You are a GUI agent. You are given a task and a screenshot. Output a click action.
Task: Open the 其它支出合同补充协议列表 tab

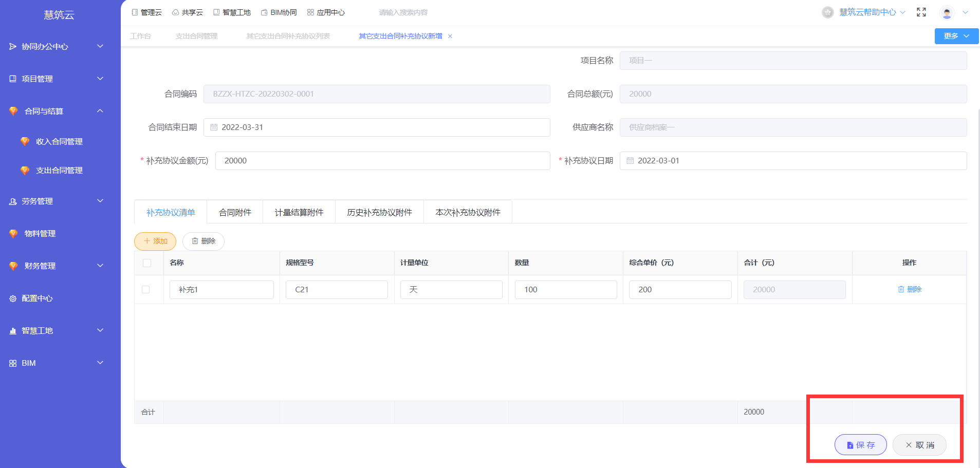tap(288, 36)
